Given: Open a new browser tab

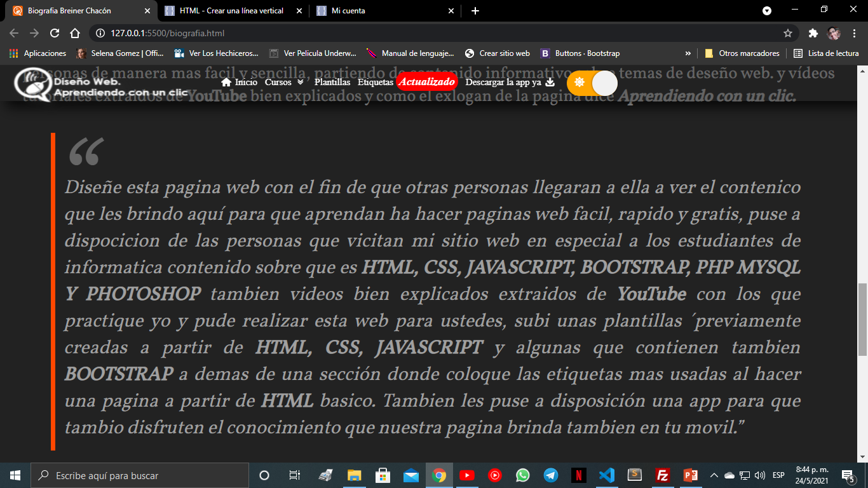Looking at the screenshot, I should 475,11.
